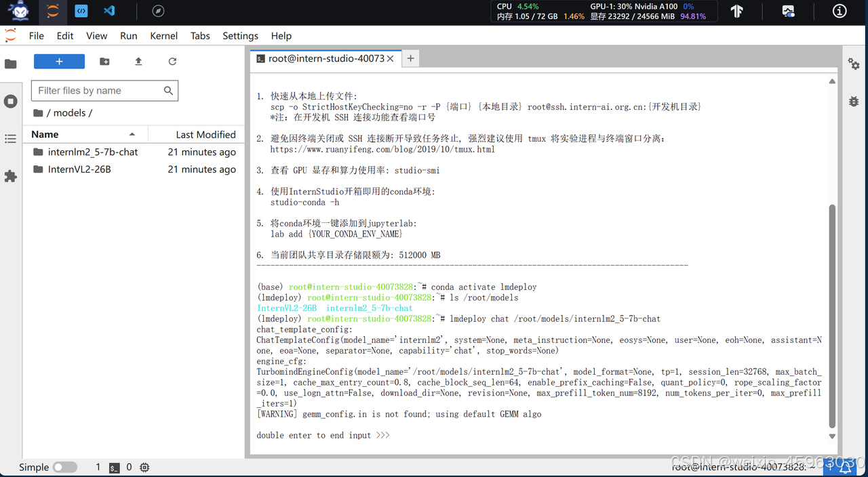Screen dimensions: 868x477
Task: Click the terminal vertical scrollbar thumb
Action: click(x=832, y=316)
